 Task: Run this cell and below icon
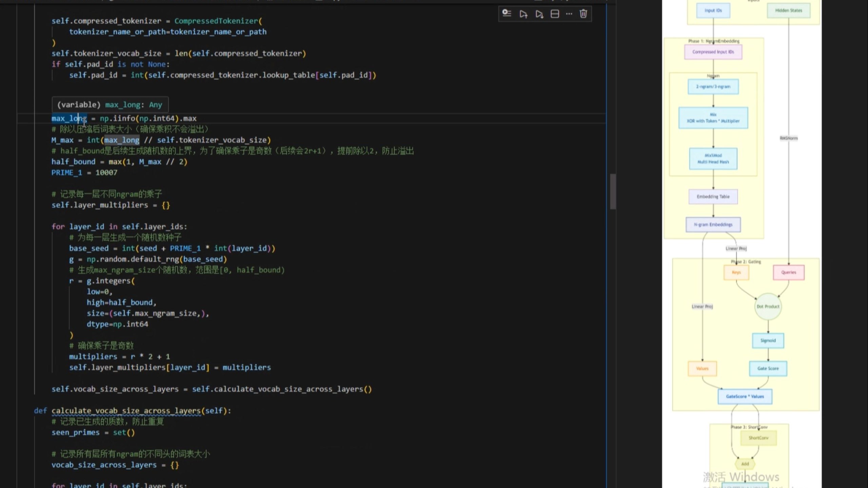[x=539, y=14]
